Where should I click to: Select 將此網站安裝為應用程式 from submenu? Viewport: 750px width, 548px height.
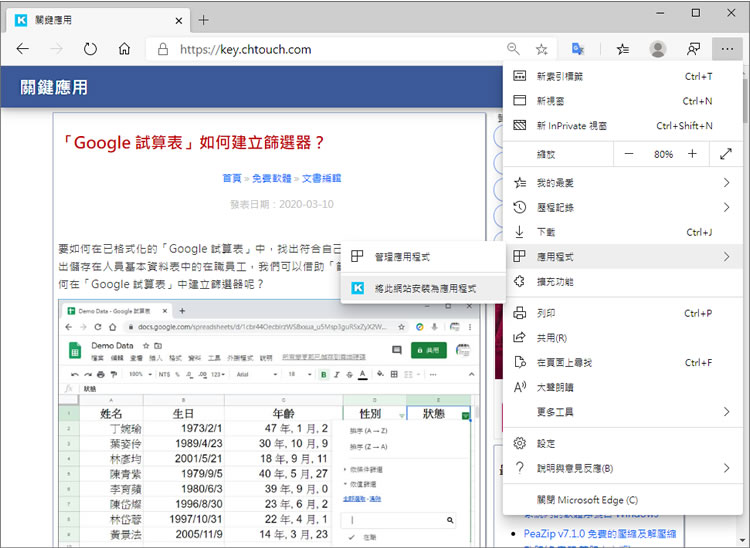[x=425, y=288]
